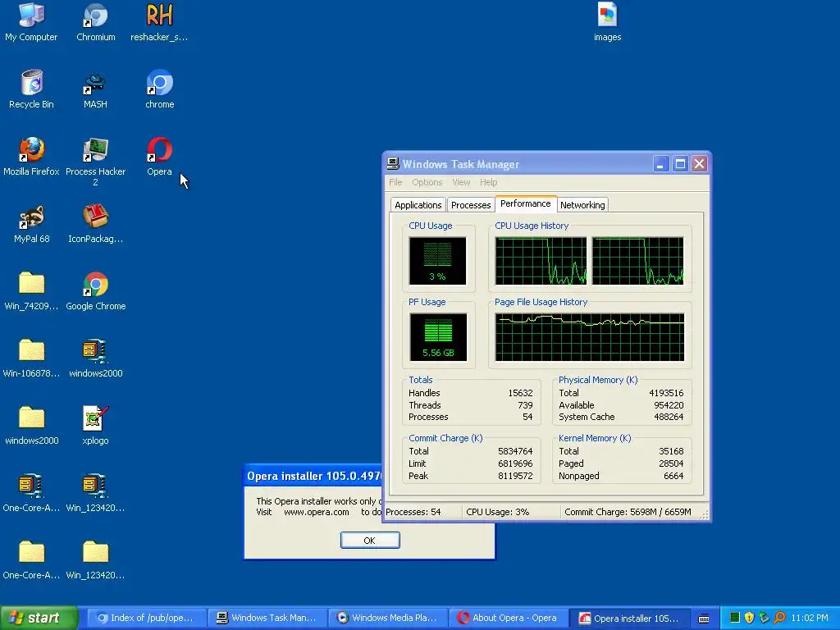840x630 pixels.
Task: Click the Commit Charge Peak value 8119572
Action: pyautogui.click(x=515, y=476)
